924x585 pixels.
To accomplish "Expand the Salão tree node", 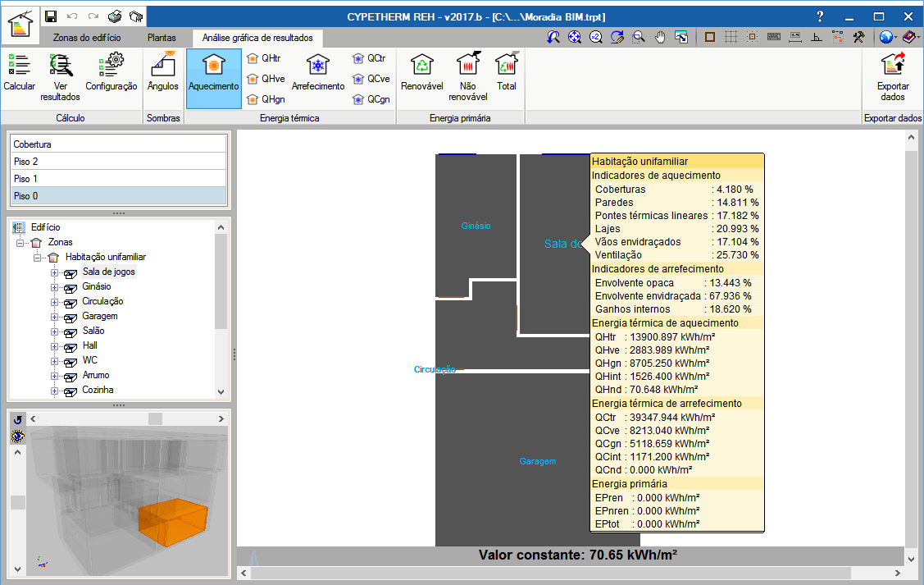I will (54, 331).
